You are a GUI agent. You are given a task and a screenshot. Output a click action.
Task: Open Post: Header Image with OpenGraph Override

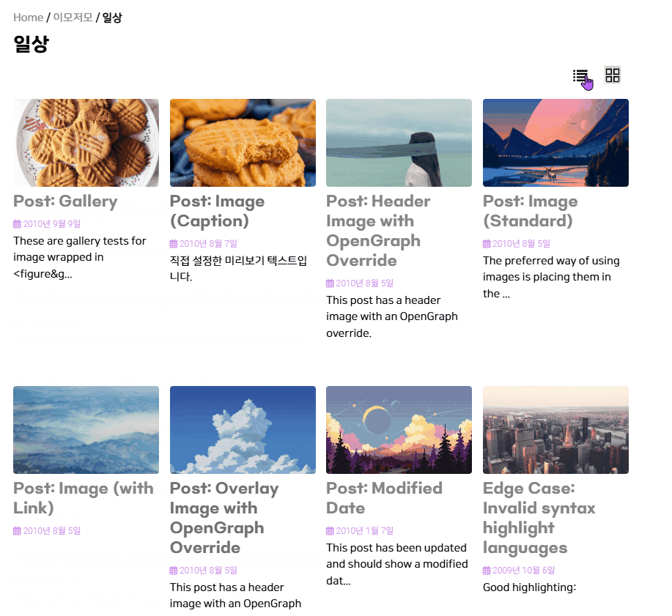(378, 231)
